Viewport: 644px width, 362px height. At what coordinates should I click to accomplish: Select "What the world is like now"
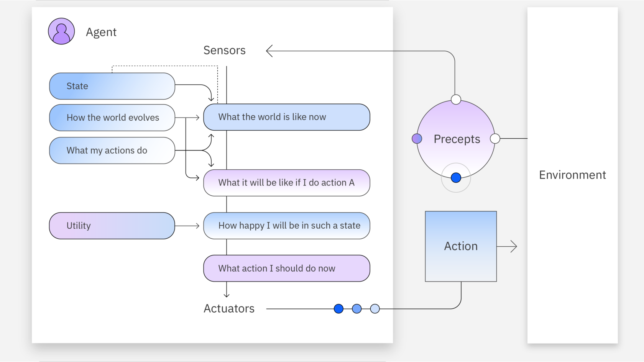(286, 117)
